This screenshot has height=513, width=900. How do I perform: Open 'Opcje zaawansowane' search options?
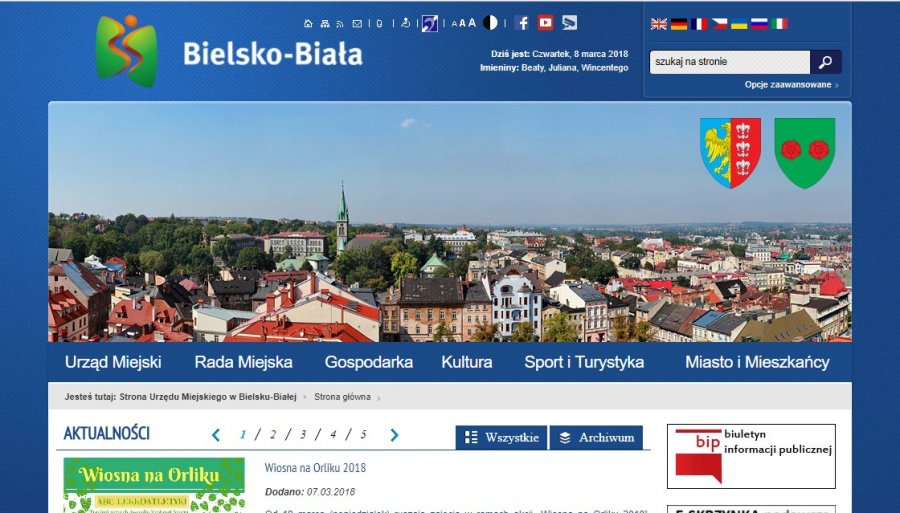(x=788, y=85)
